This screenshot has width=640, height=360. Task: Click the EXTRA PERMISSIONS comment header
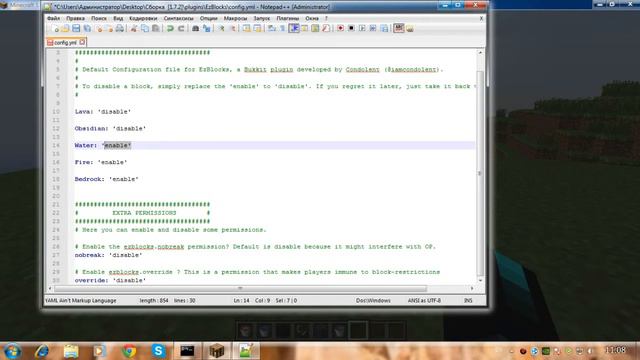pyautogui.click(x=144, y=213)
